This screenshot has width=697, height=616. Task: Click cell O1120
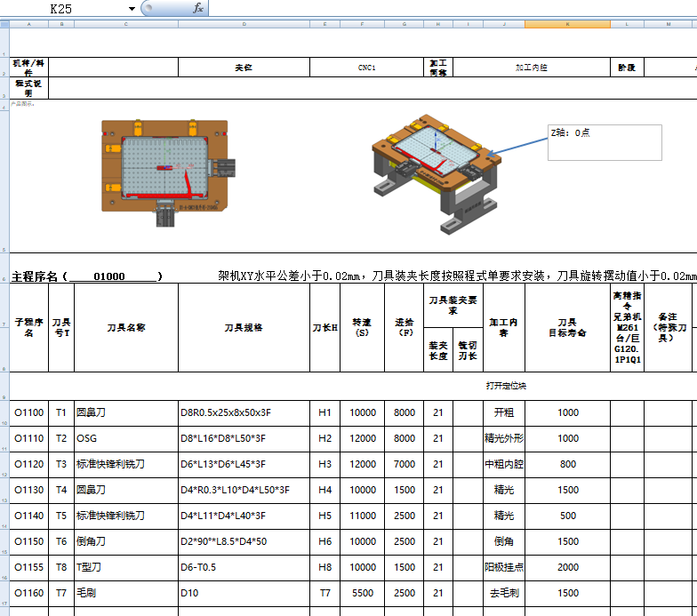click(x=28, y=464)
